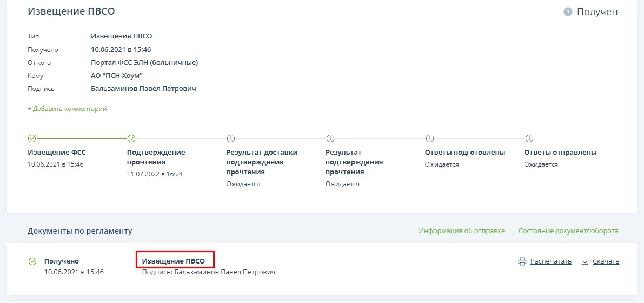This screenshot has width=644, height=303.
Task: Download the document using Скачать text
Action: pyautogui.click(x=606, y=261)
